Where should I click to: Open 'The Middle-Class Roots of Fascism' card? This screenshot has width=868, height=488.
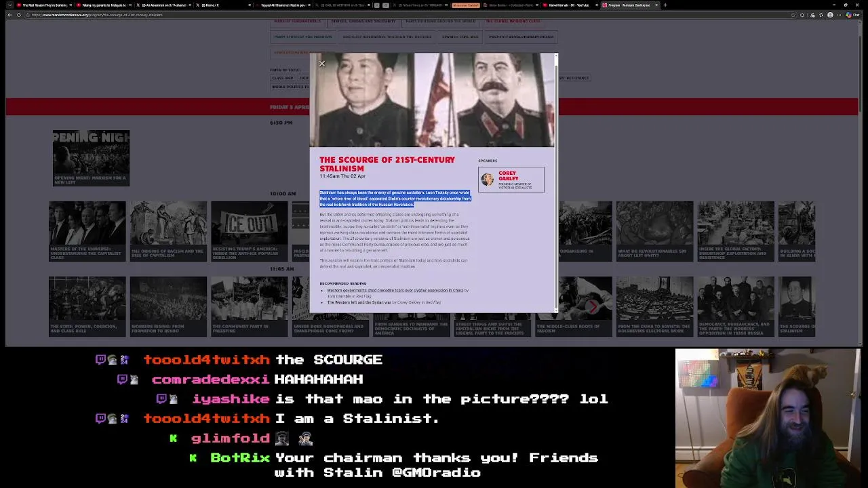(x=574, y=306)
